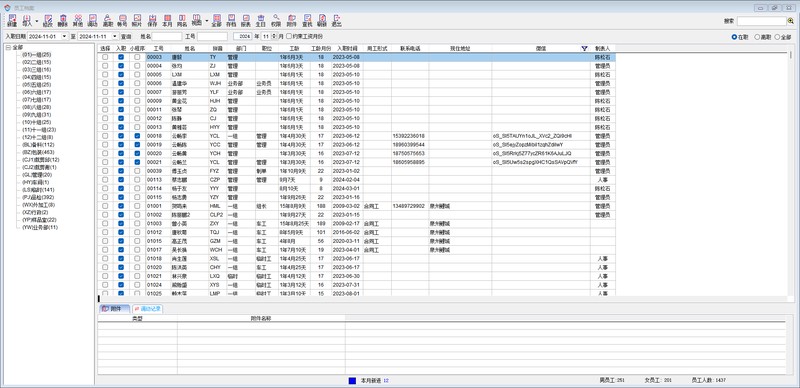This screenshot has width=800, height=388.
Task: Click the 存档 (Archive) toolbar icon
Action: tap(231, 20)
